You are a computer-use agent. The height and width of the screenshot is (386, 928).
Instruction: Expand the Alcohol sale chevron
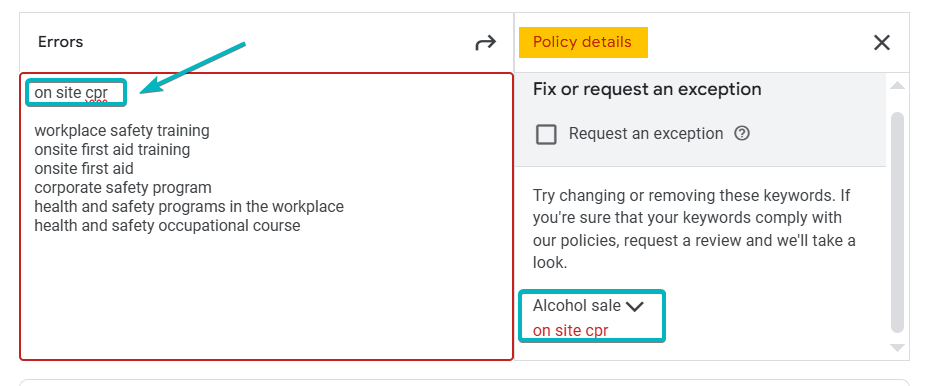pyautogui.click(x=634, y=306)
